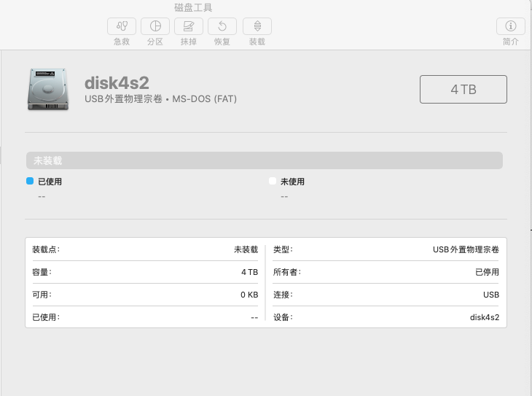
Task: Click the disk4s2 title heading
Action: coord(117,83)
